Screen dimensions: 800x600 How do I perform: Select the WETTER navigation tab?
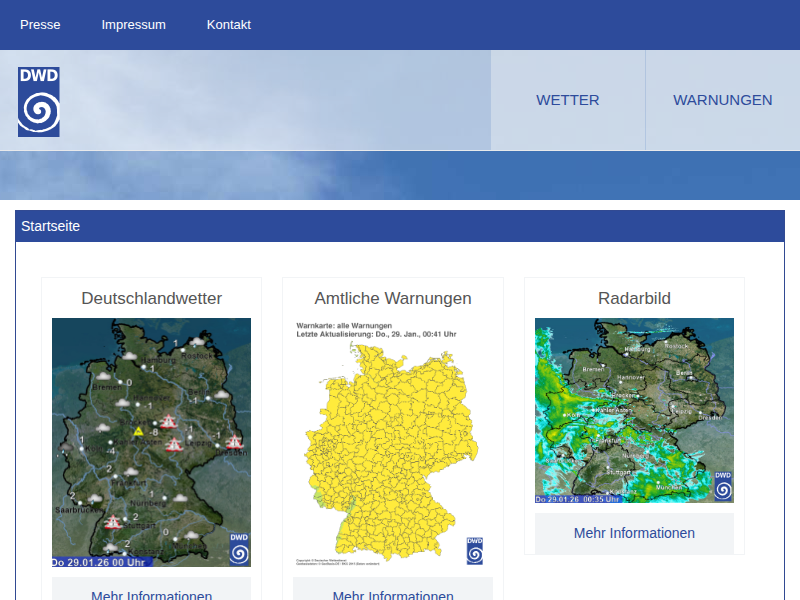(x=568, y=100)
